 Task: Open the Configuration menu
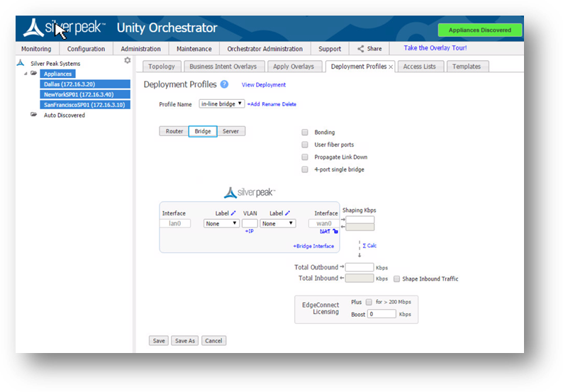point(86,49)
